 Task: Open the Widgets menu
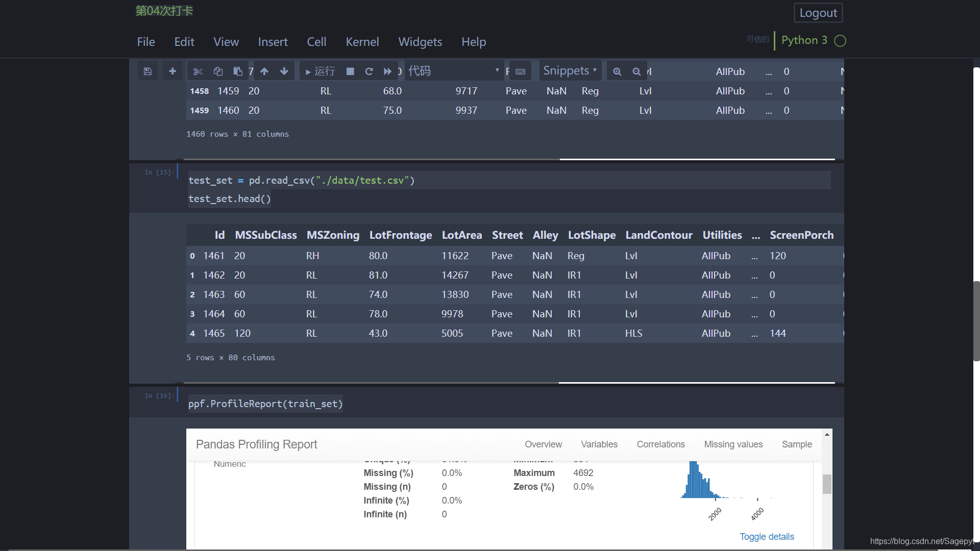pos(420,42)
